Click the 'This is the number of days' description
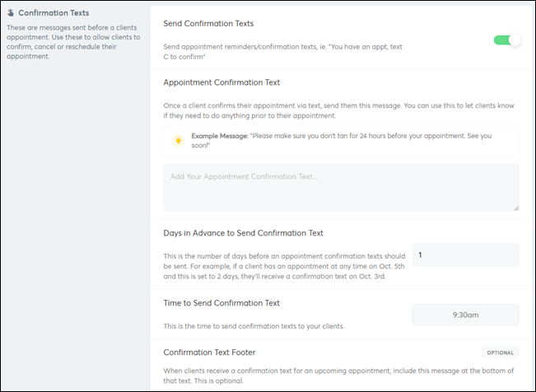 coord(284,266)
